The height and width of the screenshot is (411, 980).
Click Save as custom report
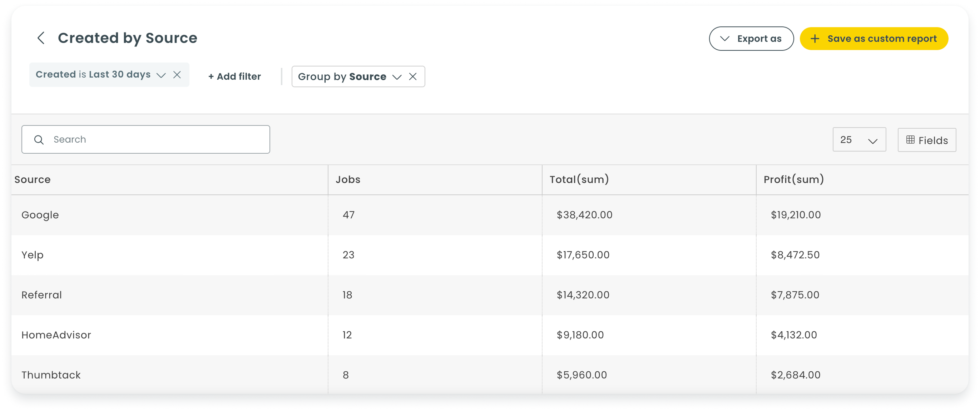click(x=874, y=39)
